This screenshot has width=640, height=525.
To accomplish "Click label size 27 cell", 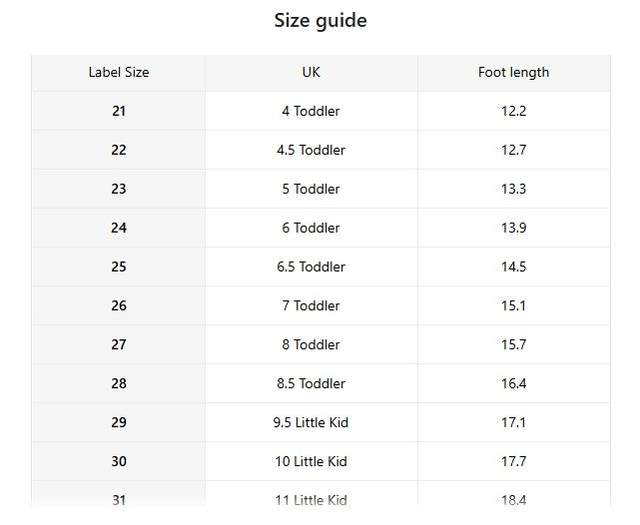I will [x=119, y=345].
